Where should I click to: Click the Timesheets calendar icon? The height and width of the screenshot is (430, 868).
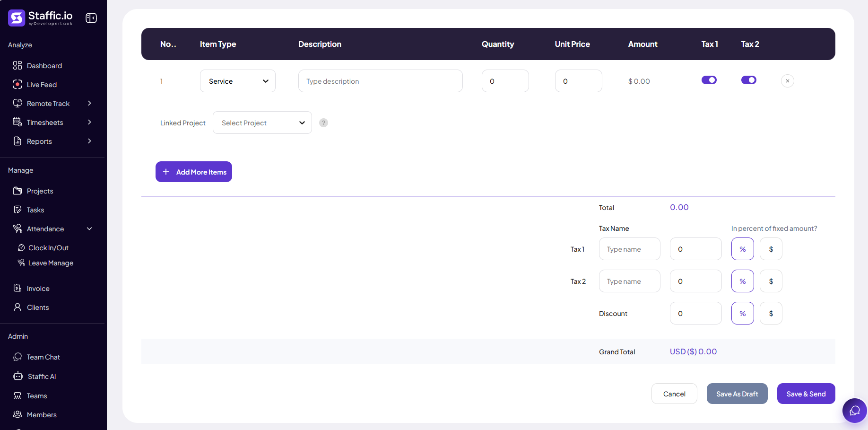pos(17,122)
